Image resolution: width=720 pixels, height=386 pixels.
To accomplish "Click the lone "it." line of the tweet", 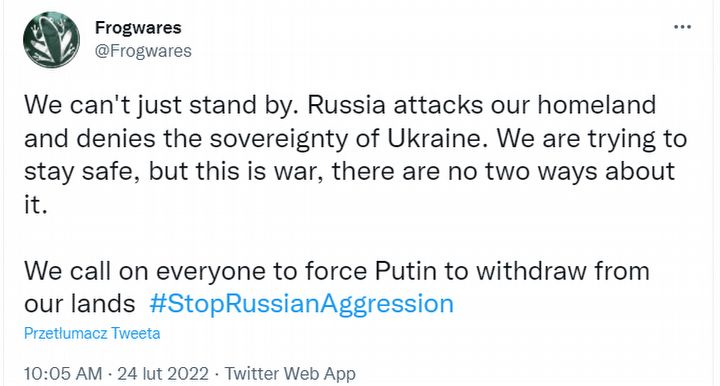I will point(36,204).
